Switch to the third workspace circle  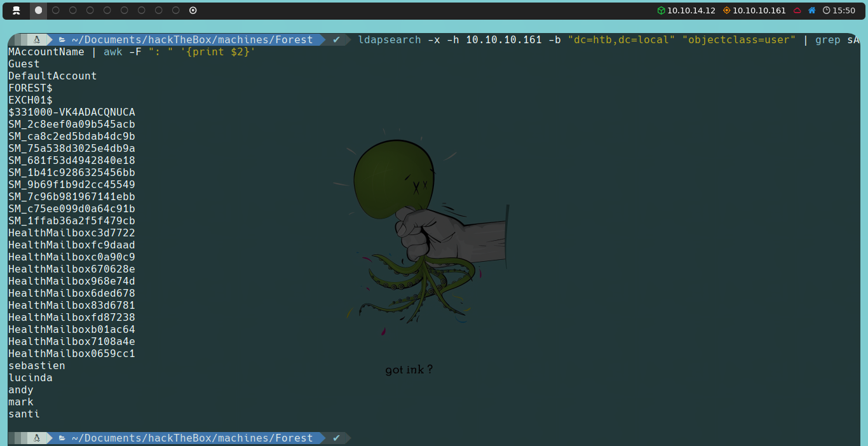click(73, 10)
